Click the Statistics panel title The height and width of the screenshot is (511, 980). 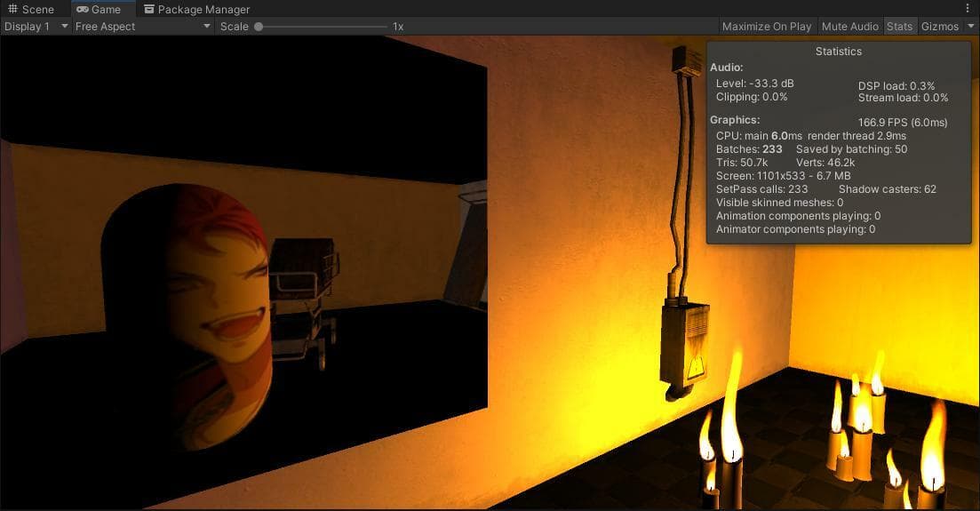click(x=838, y=52)
